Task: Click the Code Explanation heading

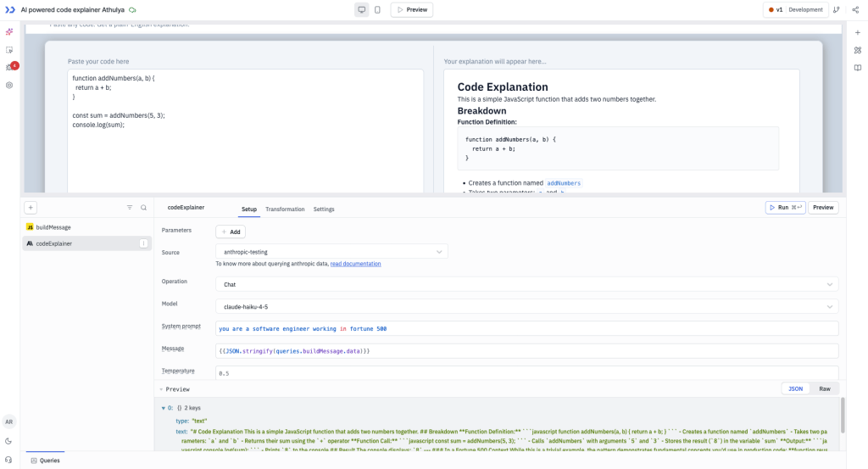Action: coord(503,87)
